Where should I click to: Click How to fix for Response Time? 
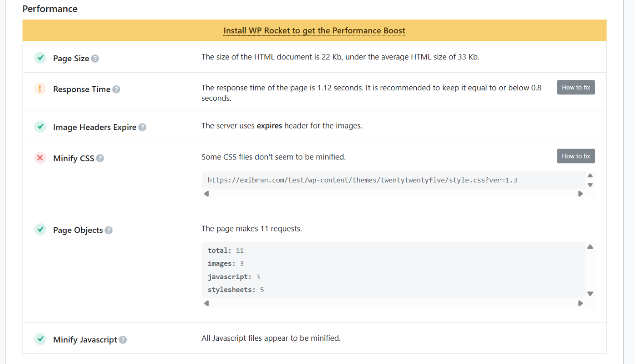(576, 88)
